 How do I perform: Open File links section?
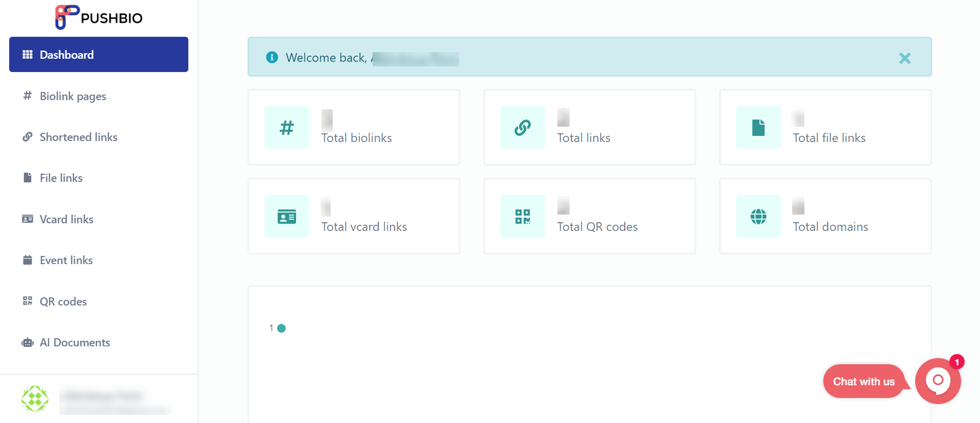[x=61, y=178]
